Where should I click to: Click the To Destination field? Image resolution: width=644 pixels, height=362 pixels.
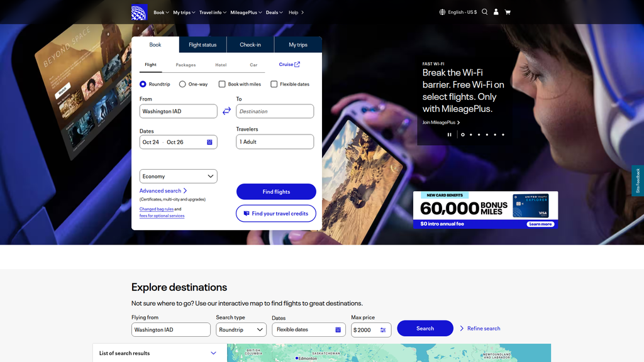click(275, 111)
